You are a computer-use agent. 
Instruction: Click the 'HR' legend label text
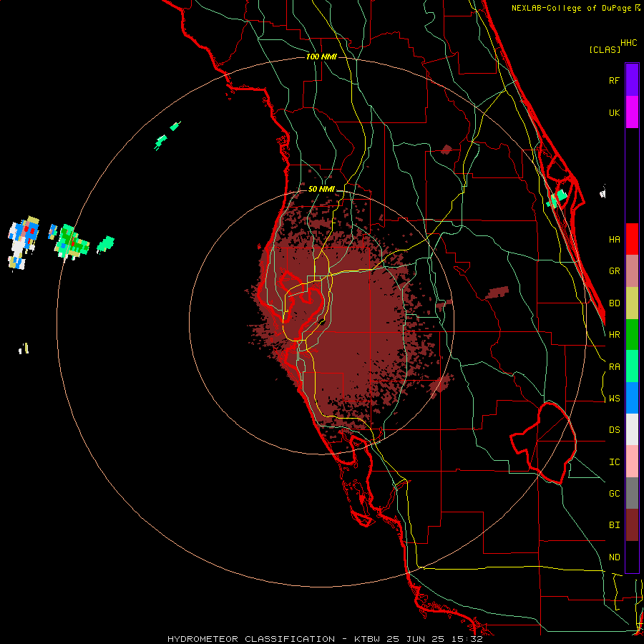(614, 335)
